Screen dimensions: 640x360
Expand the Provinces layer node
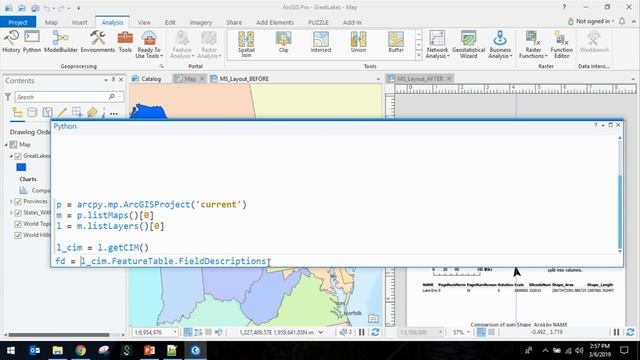pyautogui.click(x=11, y=202)
